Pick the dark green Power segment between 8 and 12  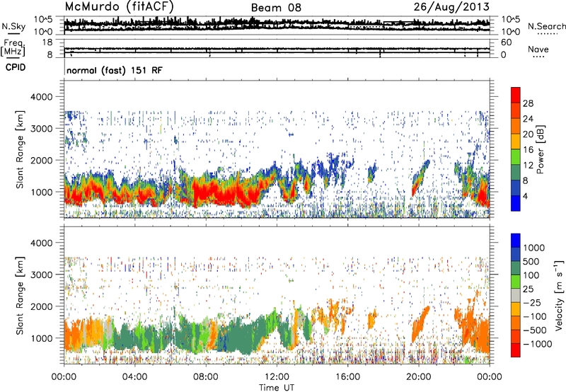click(516, 172)
